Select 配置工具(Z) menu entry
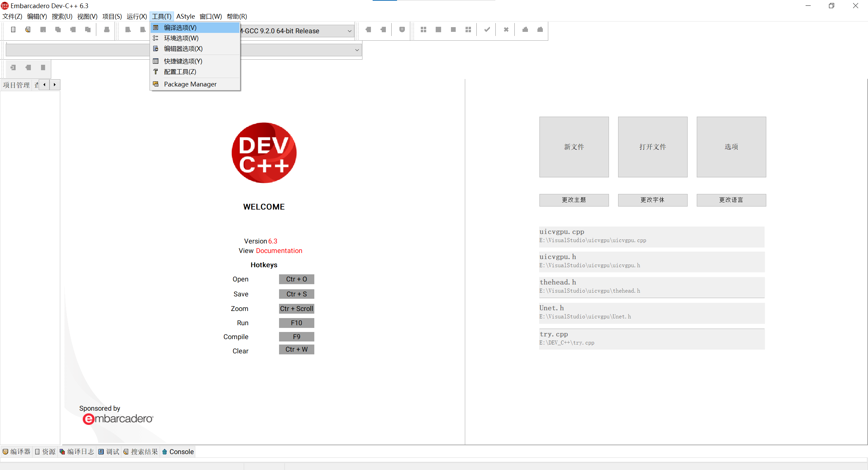Screen dimensions: 868x470 coord(195,72)
